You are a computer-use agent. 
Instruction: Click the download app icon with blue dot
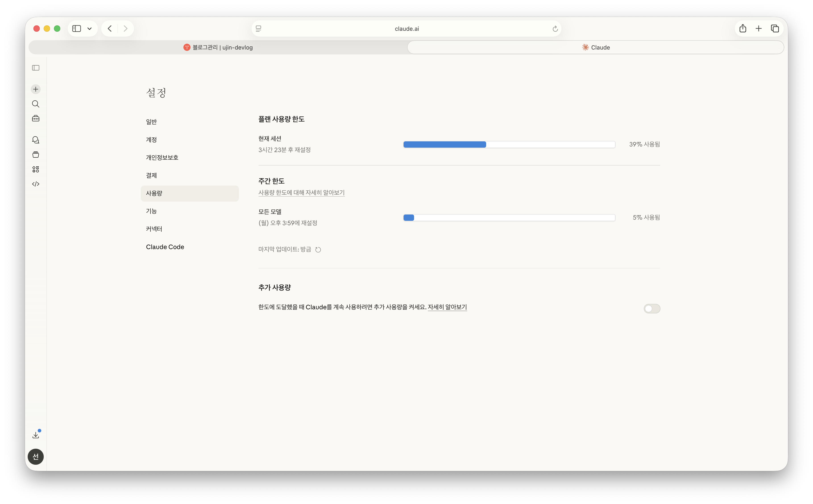point(36,435)
